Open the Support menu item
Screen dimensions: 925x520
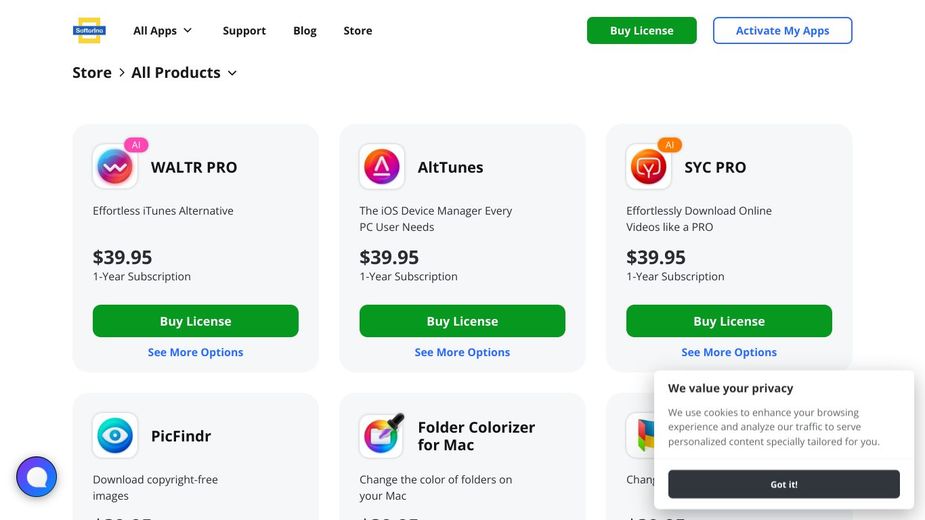point(244,31)
